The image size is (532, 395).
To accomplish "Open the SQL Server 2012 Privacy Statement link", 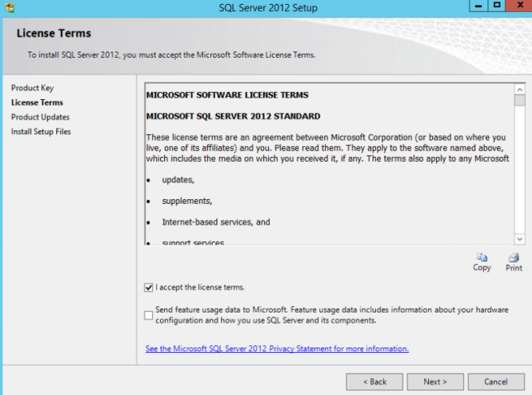I will pyautogui.click(x=277, y=348).
